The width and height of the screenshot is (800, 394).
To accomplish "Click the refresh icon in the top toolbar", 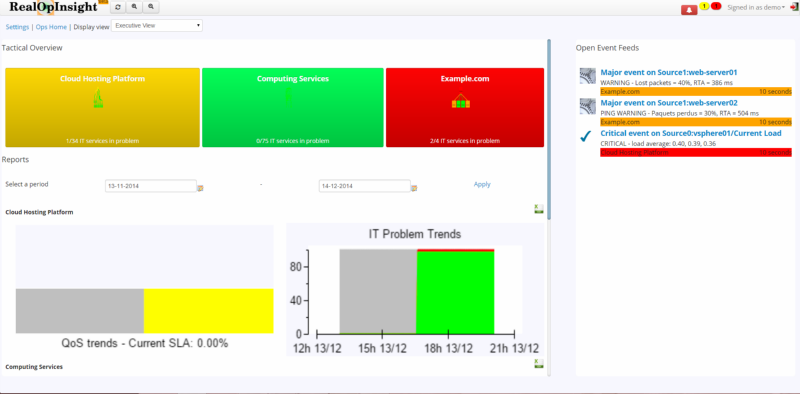I will pos(118,7).
